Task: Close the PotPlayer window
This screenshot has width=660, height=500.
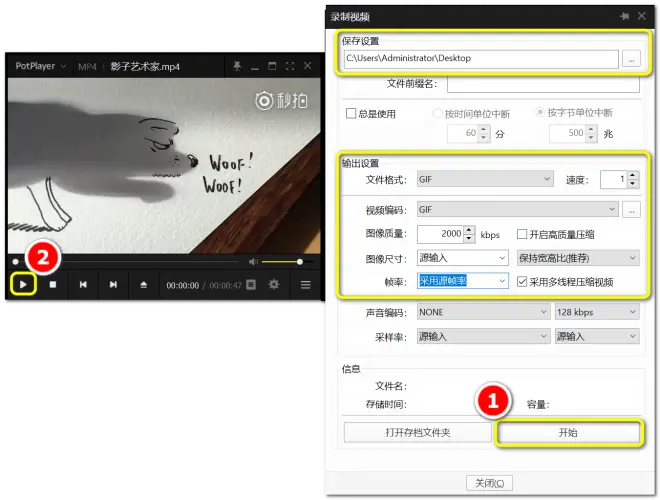Action: tap(308, 66)
